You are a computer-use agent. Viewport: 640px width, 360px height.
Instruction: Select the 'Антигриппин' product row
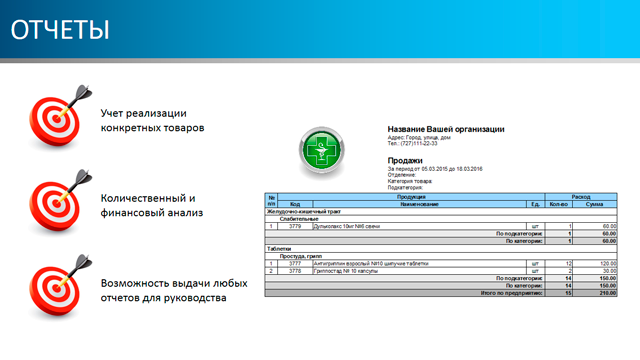(x=441, y=264)
